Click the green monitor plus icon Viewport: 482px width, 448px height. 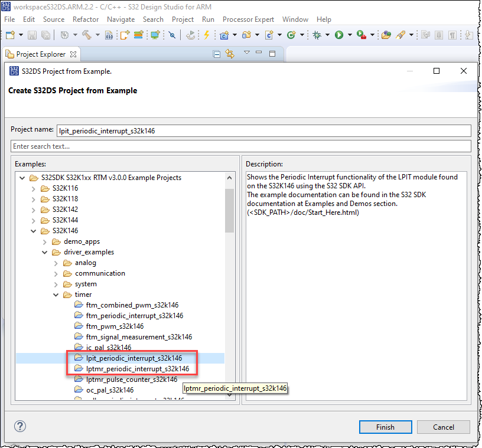(155, 35)
